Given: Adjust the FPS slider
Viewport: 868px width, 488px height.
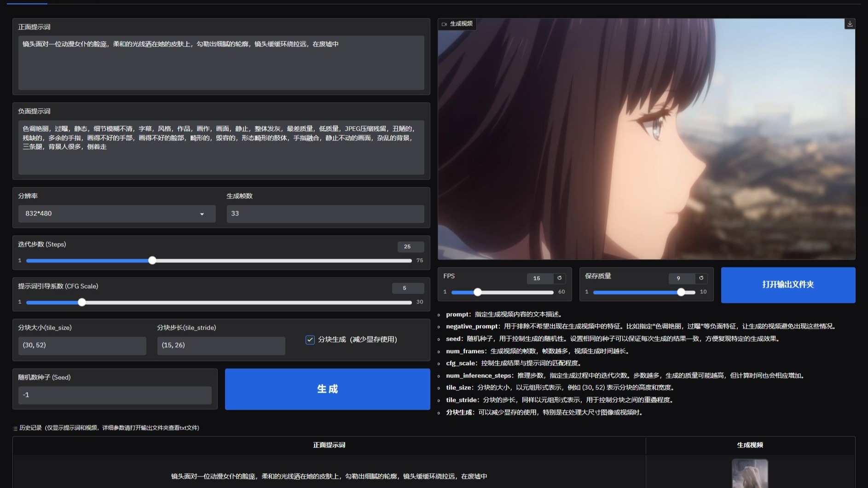Looking at the screenshot, I should [x=502, y=292].
